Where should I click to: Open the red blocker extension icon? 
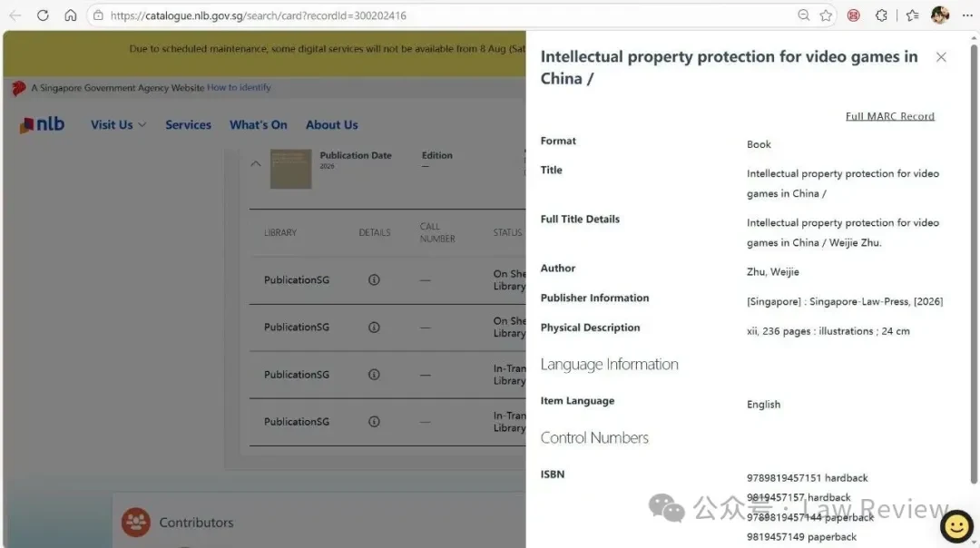[853, 15]
